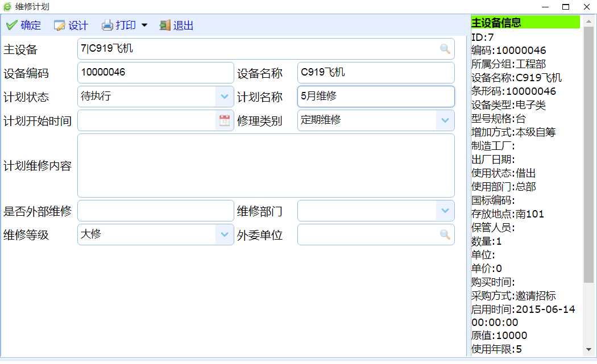Click the 设备编码 input field
597x364 pixels.
click(x=155, y=73)
